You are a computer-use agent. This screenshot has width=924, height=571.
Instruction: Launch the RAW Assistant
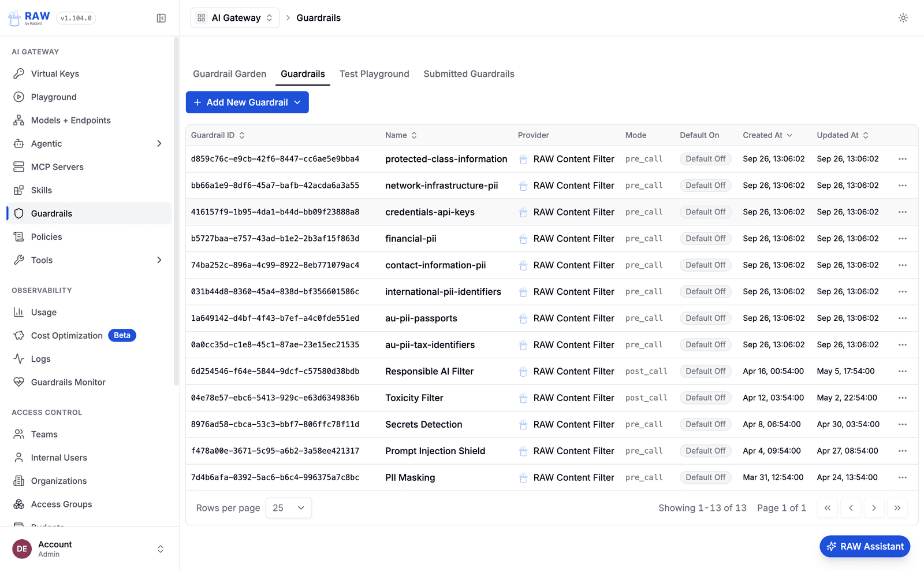tap(865, 547)
